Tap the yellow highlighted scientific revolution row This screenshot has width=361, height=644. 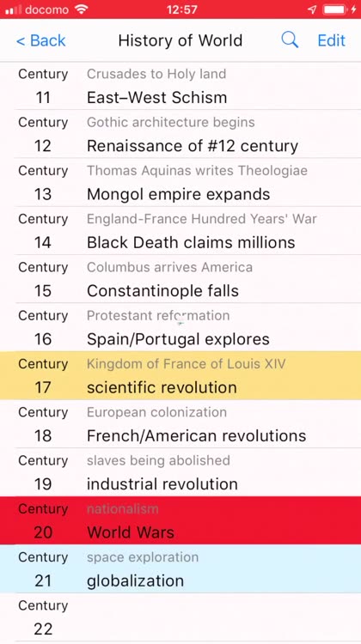(x=180, y=375)
